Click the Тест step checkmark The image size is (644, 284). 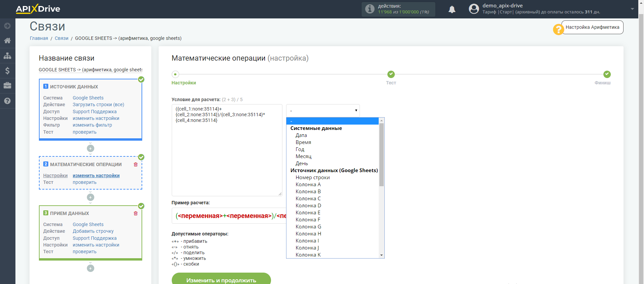coord(391,74)
